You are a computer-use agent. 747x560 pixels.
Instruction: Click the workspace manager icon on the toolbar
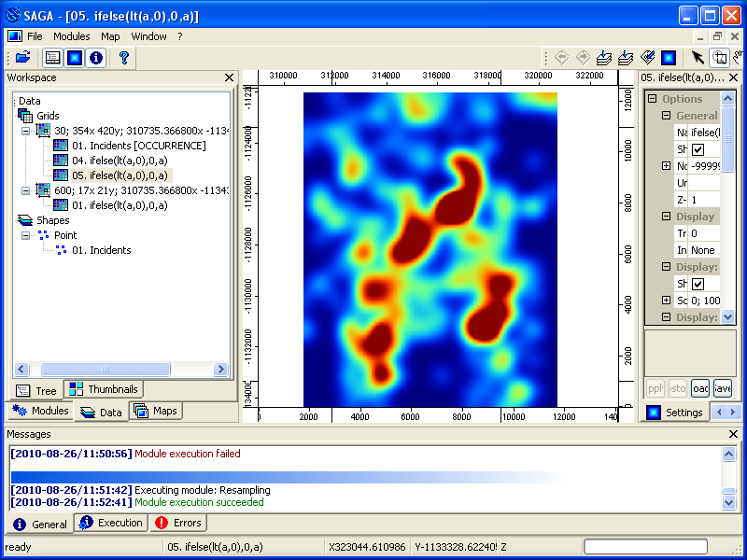tap(51, 57)
